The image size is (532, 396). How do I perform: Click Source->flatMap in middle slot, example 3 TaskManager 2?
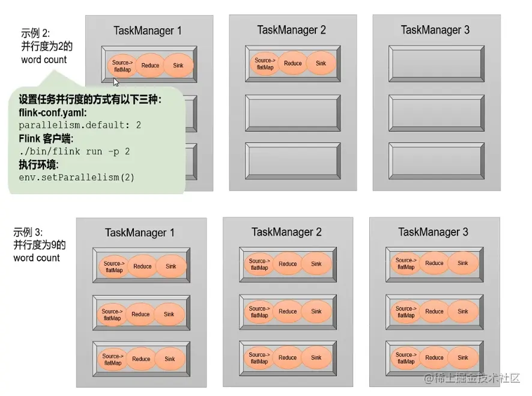tap(259, 312)
